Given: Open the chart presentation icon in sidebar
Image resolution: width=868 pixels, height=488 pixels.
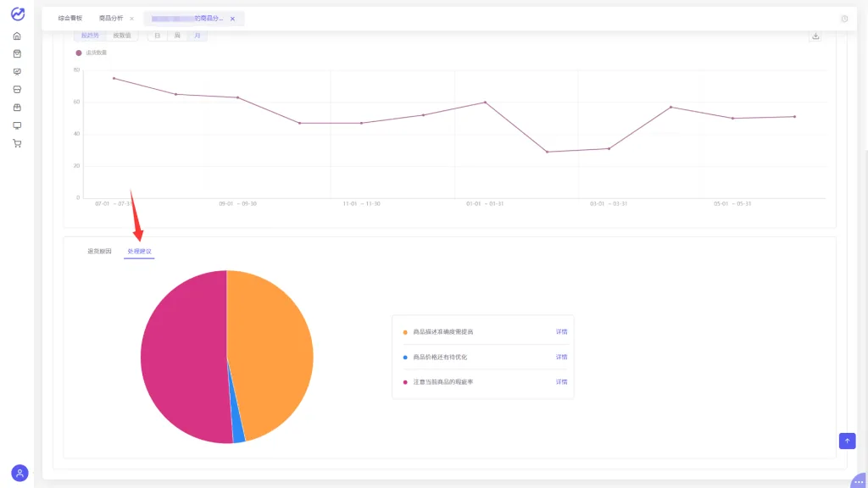Looking at the screenshot, I should [x=17, y=72].
